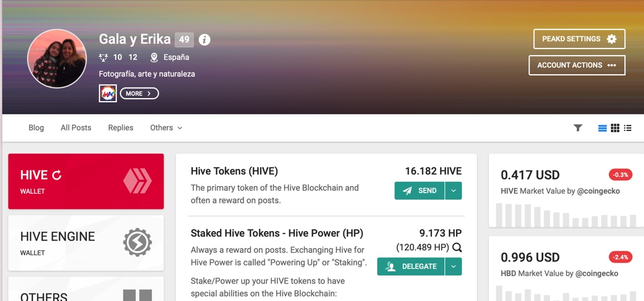Viewport: 644px width, 301px height.
Task: Expand the dropdown arrow beside SEND
Action: pyautogui.click(x=453, y=191)
